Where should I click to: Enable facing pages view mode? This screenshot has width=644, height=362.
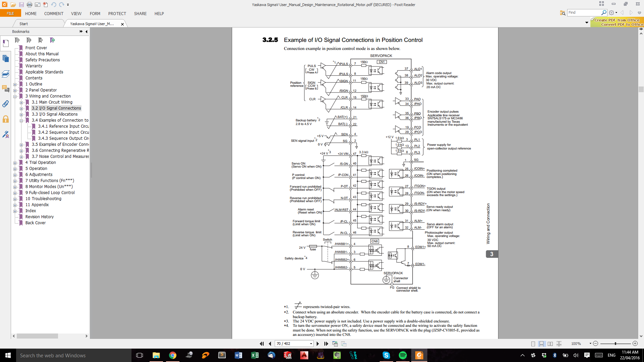550,344
